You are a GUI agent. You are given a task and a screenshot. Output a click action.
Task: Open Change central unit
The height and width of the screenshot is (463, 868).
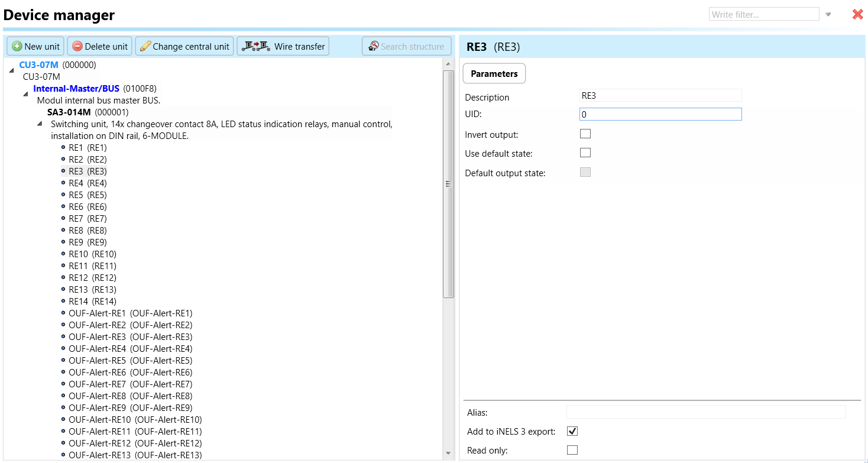pyautogui.click(x=184, y=46)
